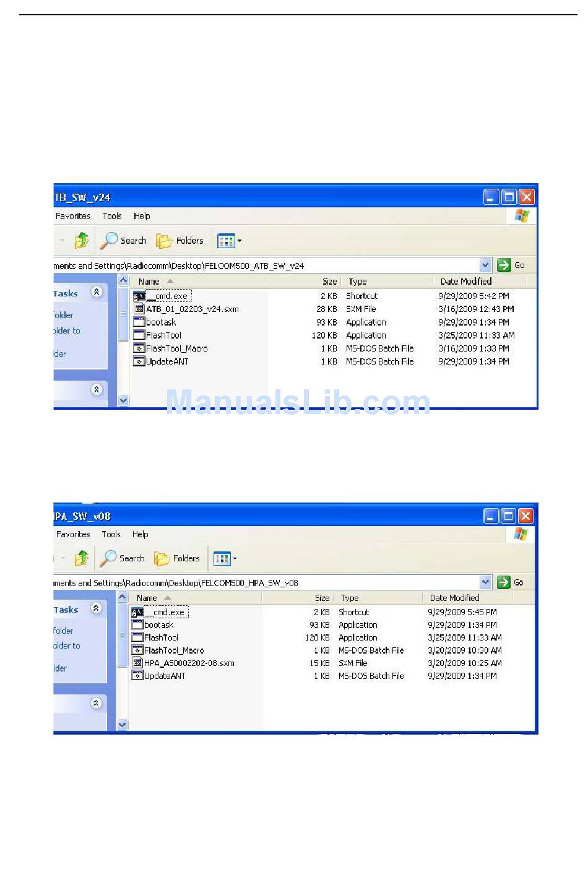Click "28 KB" size in ATB_SW_v24 window

point(327,309)
